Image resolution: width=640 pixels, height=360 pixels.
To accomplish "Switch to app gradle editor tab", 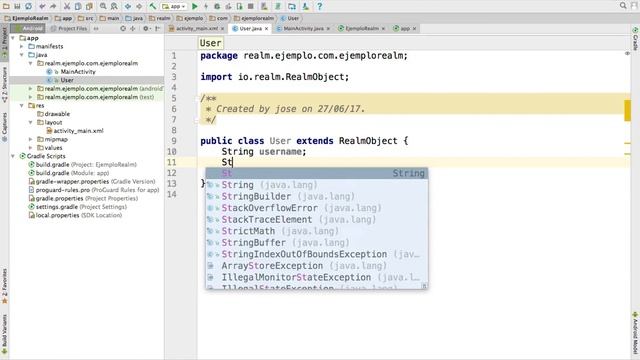I will click(404, 28).
